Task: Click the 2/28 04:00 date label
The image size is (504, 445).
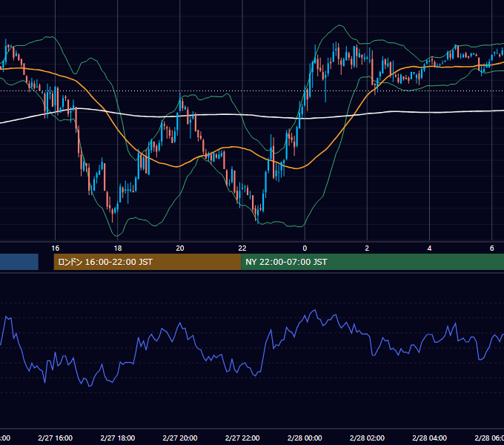Action: 429,438
